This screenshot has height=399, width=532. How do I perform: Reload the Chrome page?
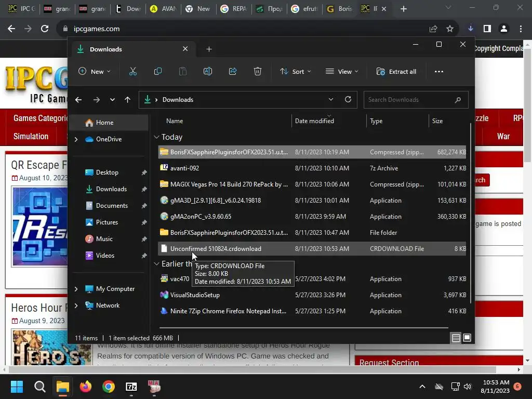(x=45, y=29)
